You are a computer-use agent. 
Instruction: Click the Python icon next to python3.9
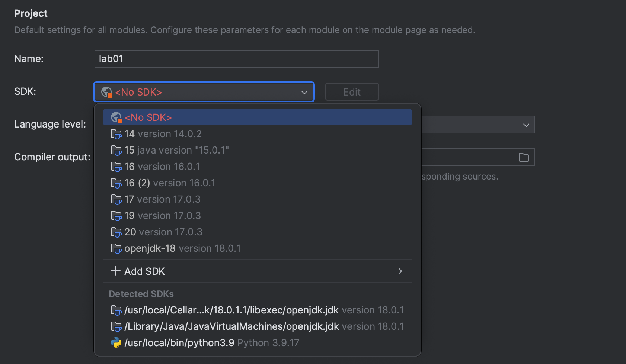point(116,342)
